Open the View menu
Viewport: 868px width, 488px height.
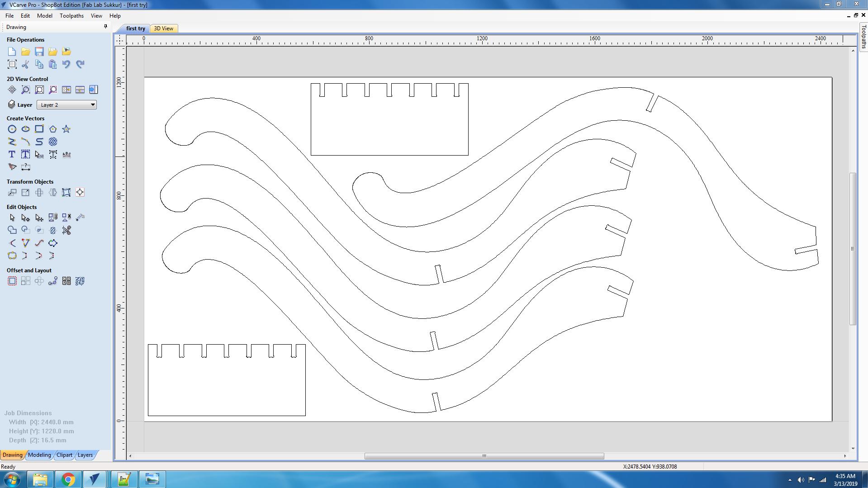pyautogui.click(x=96, y=16)
